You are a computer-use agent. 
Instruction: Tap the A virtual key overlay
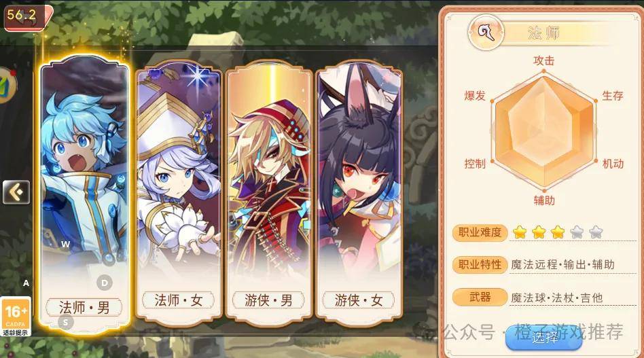click(x=26, y=283)
